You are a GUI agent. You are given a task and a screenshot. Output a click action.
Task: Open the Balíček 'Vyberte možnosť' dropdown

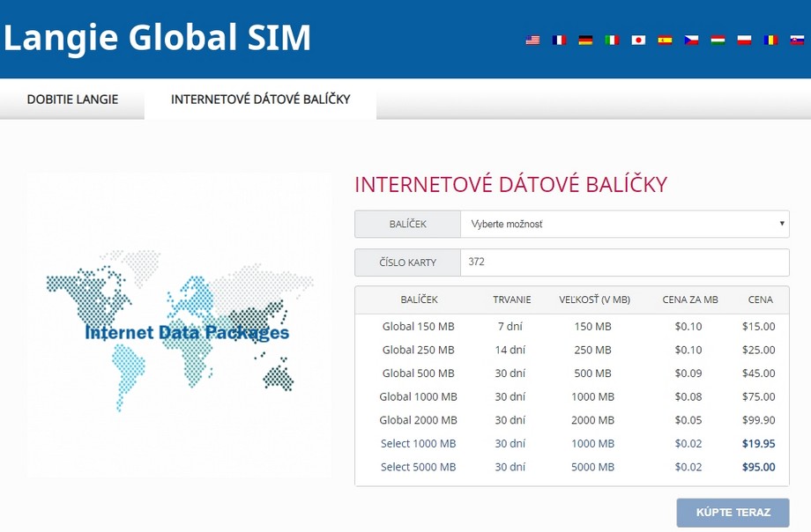tap(624, 224)
